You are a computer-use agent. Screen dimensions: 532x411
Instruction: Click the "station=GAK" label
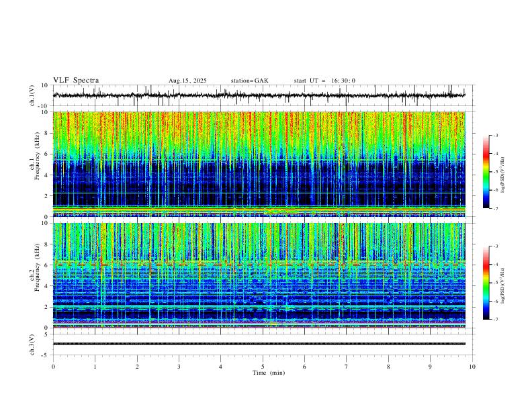coord(249,81)
